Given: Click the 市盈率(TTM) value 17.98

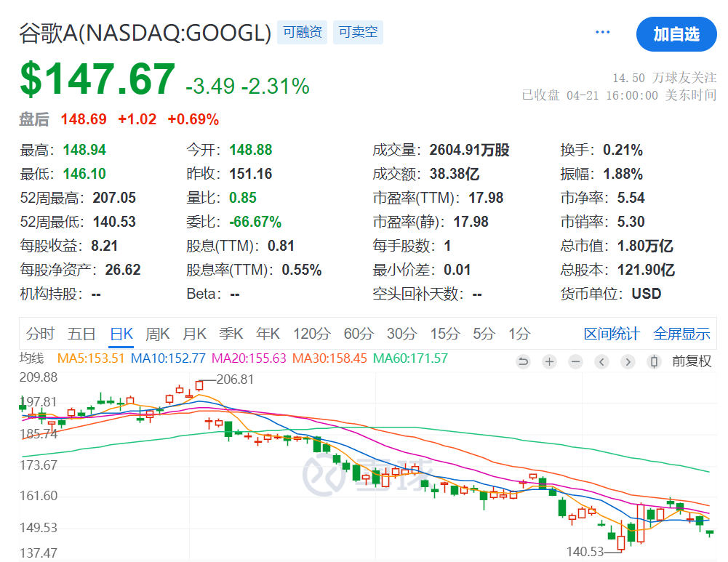Looking at the screenshot, I should tap(486, 198).
